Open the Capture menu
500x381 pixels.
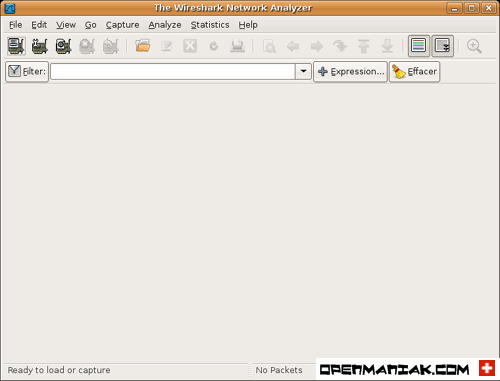[x=122, y=25]
